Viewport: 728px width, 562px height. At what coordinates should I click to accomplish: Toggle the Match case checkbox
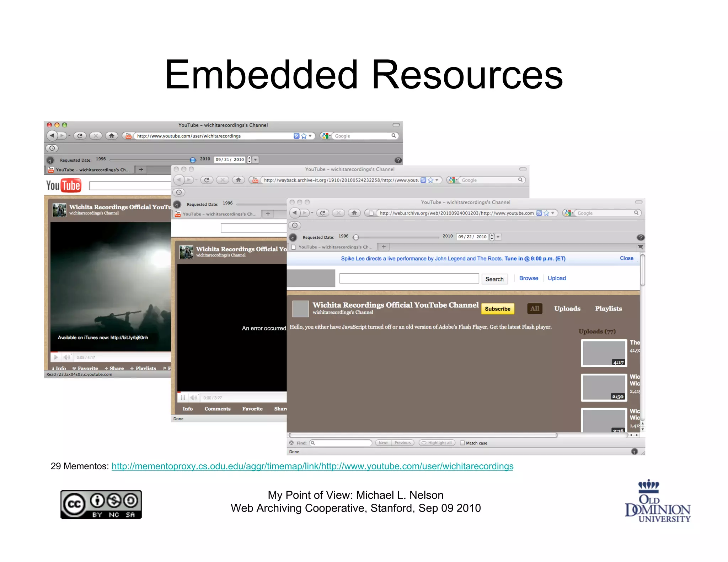(x=462, y=443)
